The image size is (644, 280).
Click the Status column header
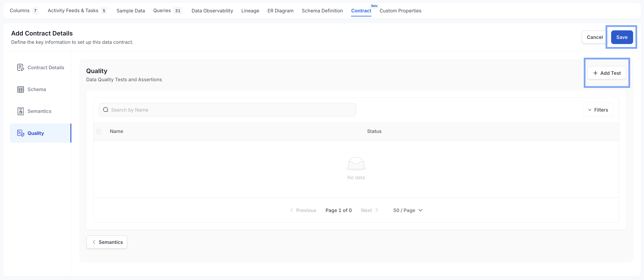[374, 131]
